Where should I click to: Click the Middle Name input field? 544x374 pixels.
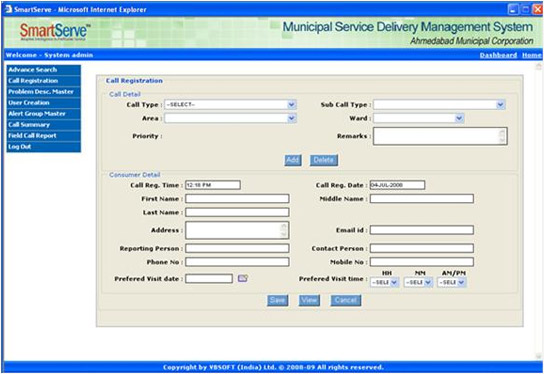coord(422,199)
